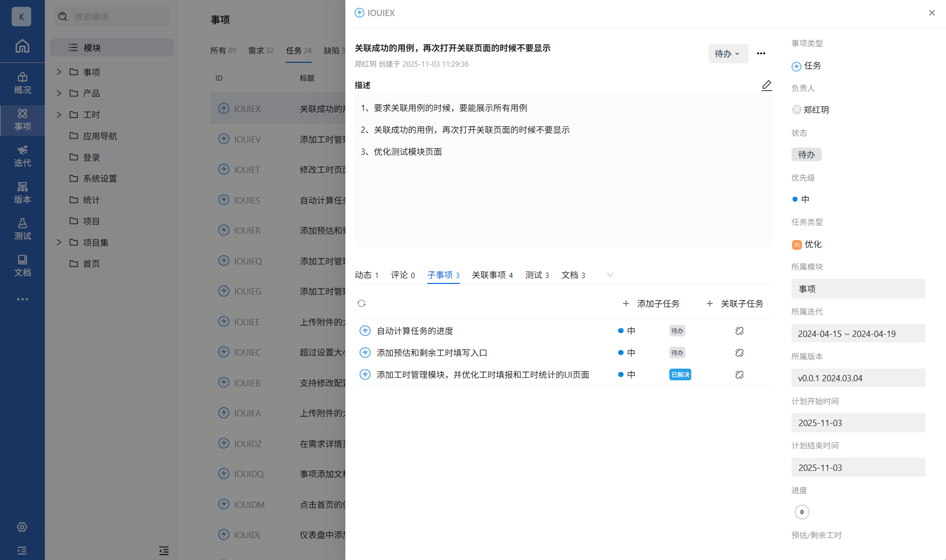This screenshot has width=946, height=560.
Task: Open the 待办 status dropdown
Action: [x=728, y=54]
